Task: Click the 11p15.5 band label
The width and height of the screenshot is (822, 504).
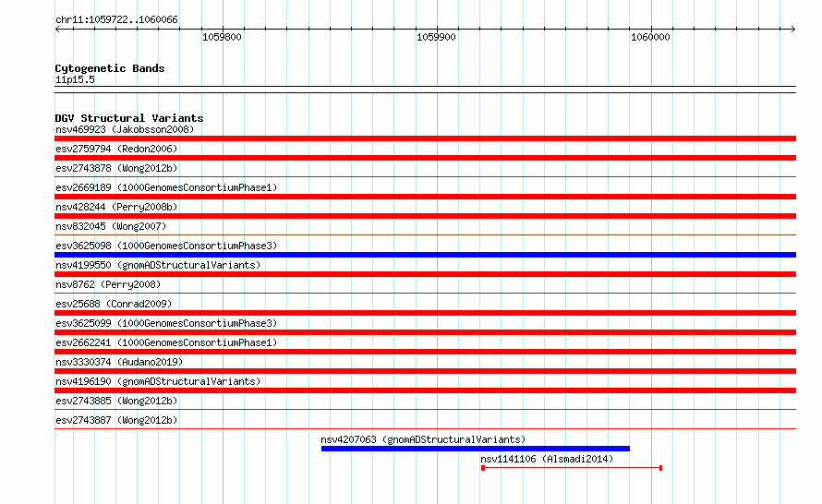Action: [75, 79]
